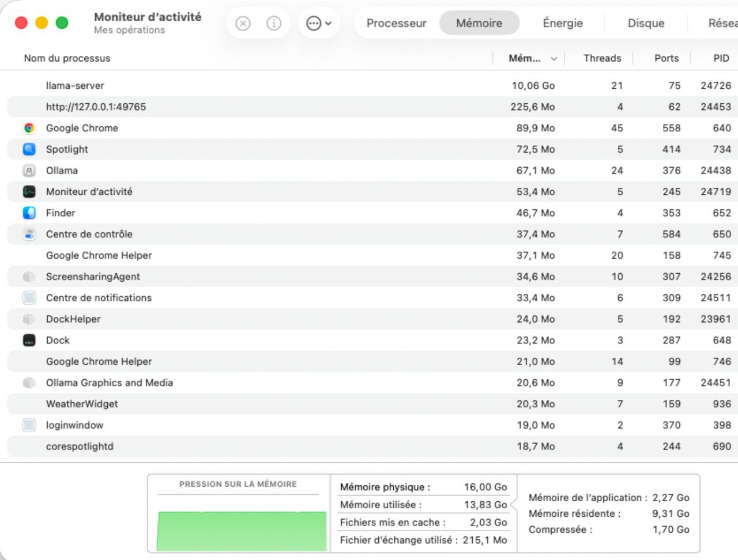The image size is (738, 560).
Task: Switch to the Processeur tab
Action: [x=396, y=23]
